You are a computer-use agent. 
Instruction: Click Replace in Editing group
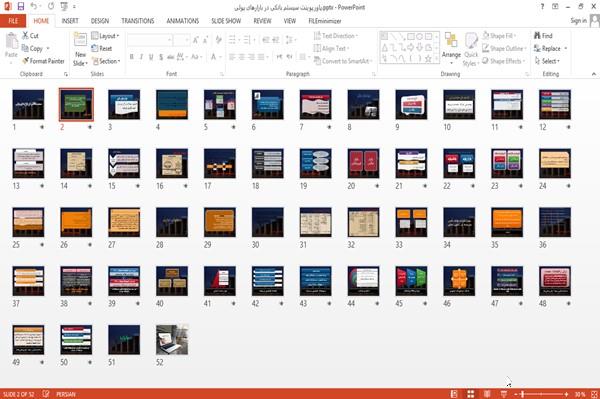coord(548,48)
